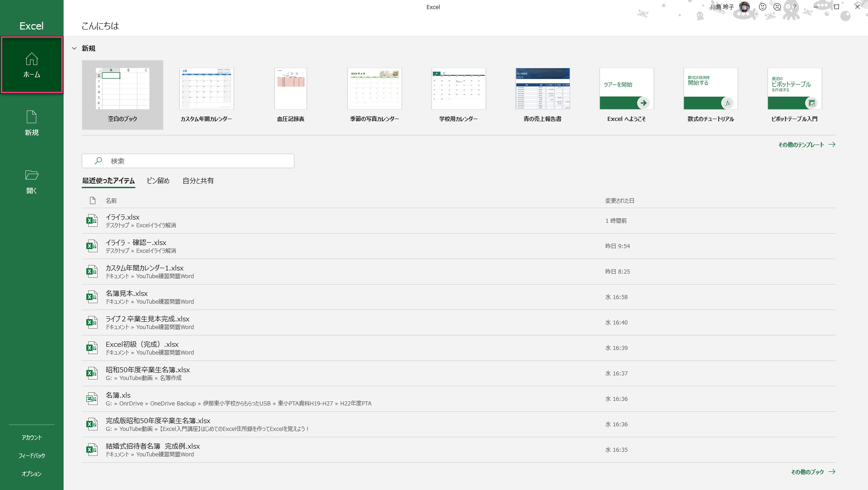868x490 pixels.
Task: Open フィードバック in the sidebar
Action: 32,455
